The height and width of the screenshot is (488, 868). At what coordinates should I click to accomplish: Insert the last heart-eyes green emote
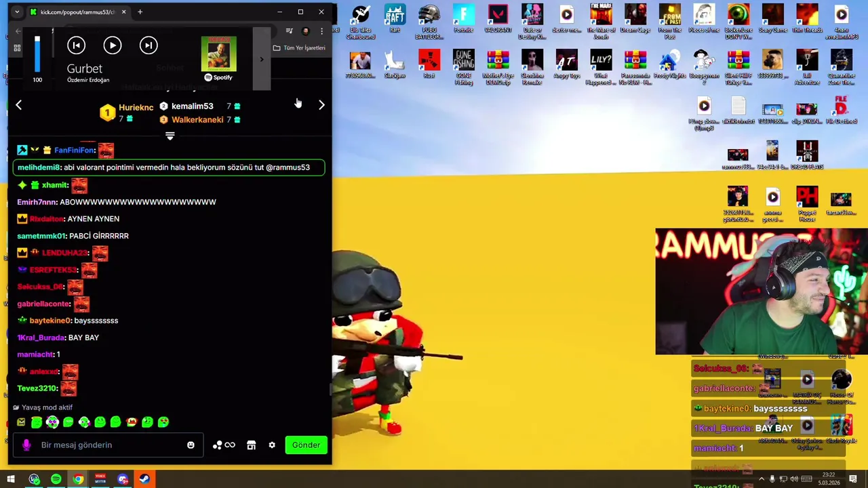click(163, 422)
